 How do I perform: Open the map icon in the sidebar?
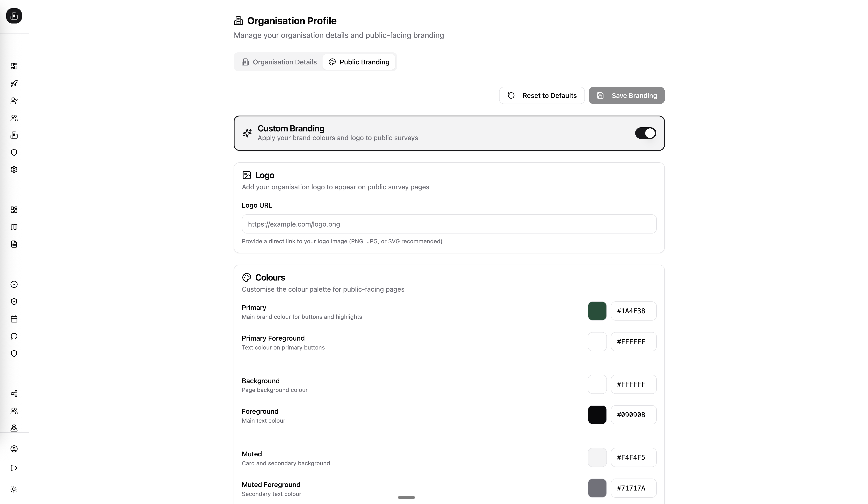click(14, 227)
